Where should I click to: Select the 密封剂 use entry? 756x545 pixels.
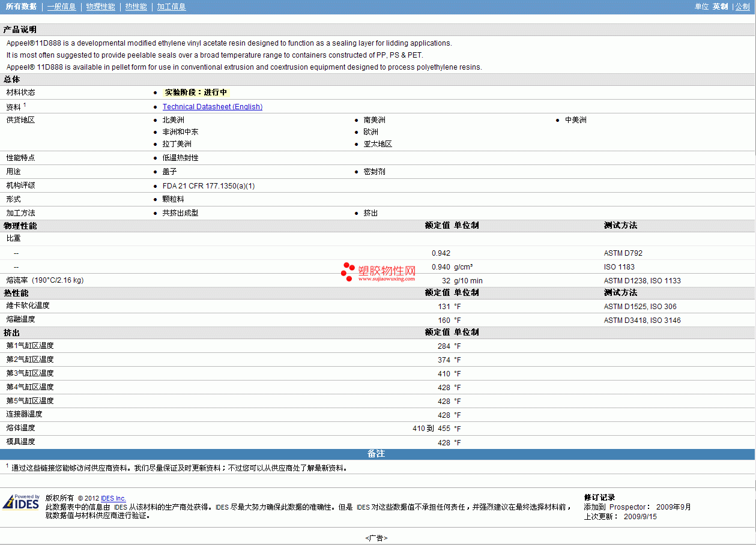click(x=375, y=172)
